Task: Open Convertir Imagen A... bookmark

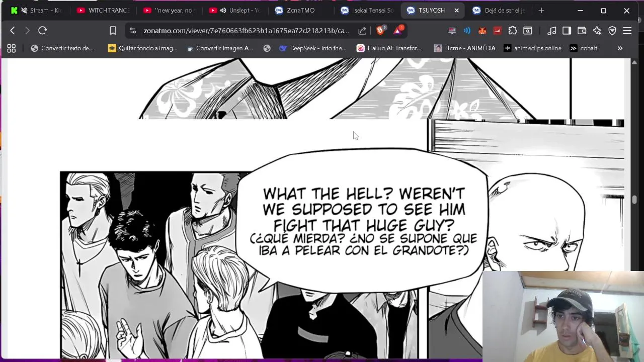Action: pos(219,48)
